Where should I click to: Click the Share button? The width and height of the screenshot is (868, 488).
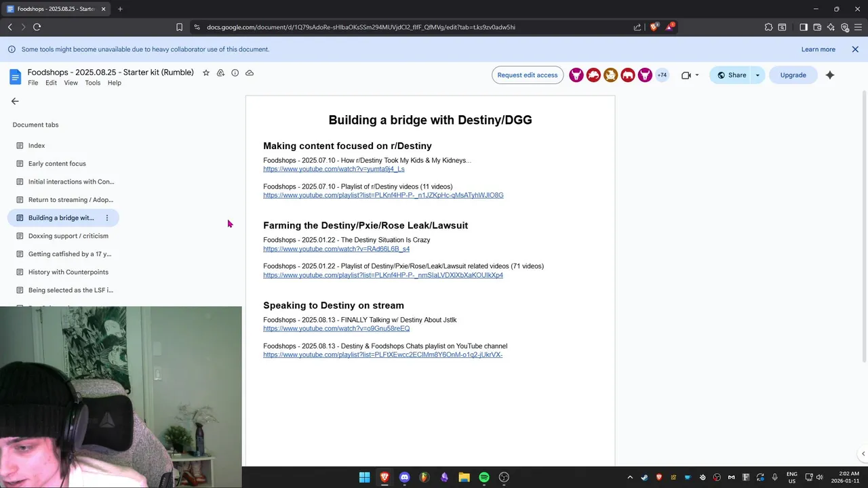coord(731,75)
